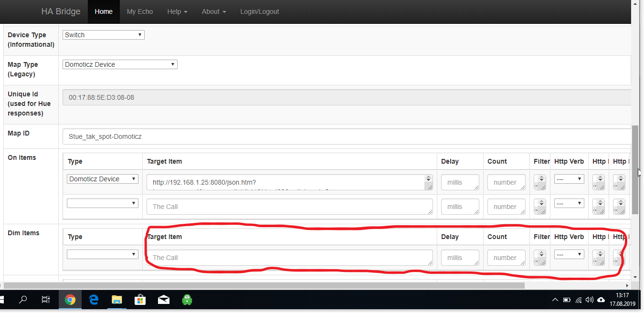The image size is (644, 313).
Task: Switch to the My Echo tab
Action: [140, 11]
